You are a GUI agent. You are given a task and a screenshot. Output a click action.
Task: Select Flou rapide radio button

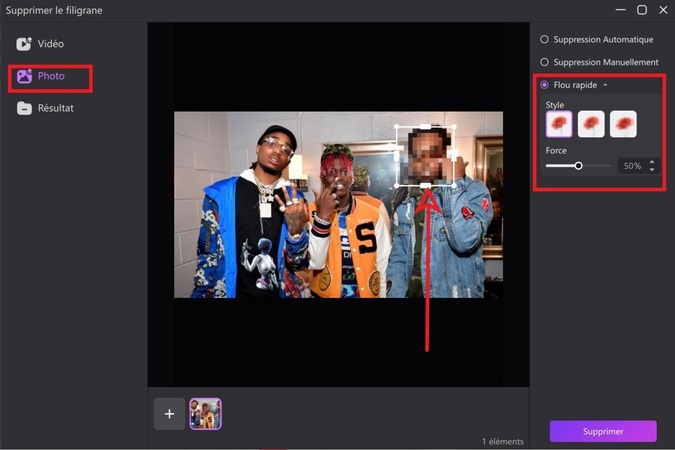coord(545,85)
